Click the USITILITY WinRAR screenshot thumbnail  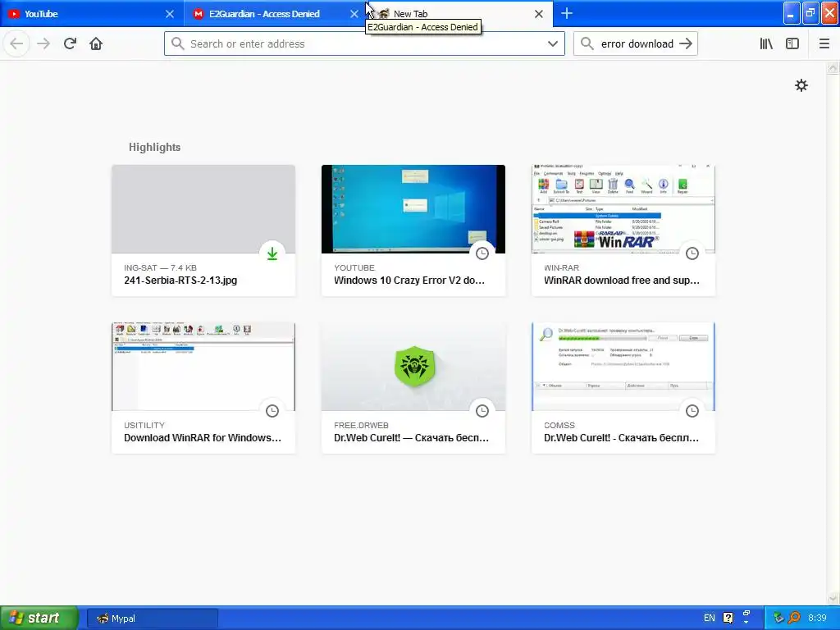pos(203,367)
